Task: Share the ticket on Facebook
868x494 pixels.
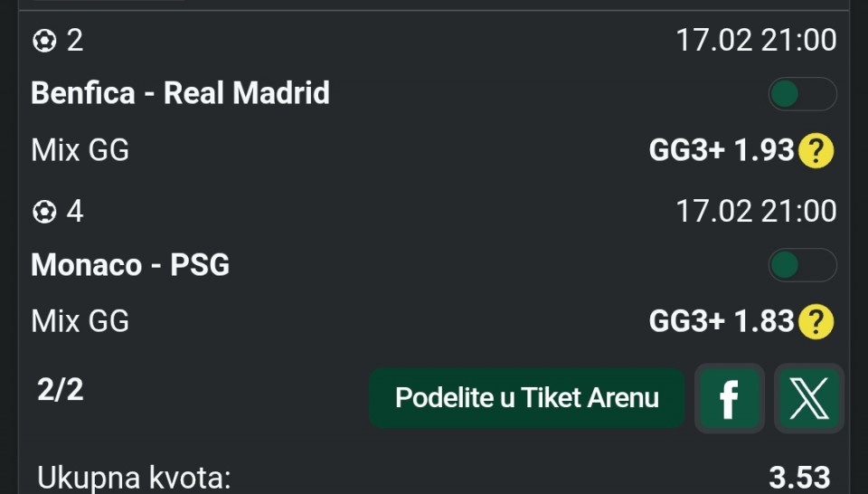Action: tap(729, 398)
